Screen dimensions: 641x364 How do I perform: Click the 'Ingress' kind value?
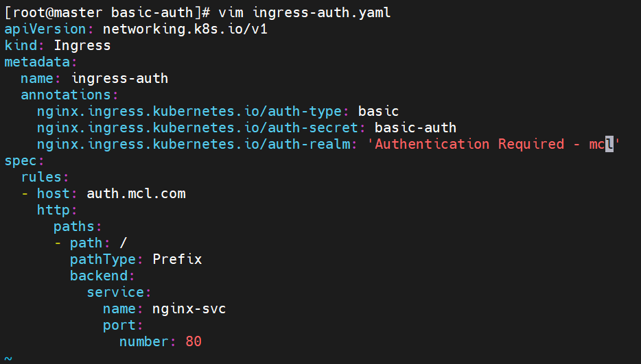[x=82, y=45]
